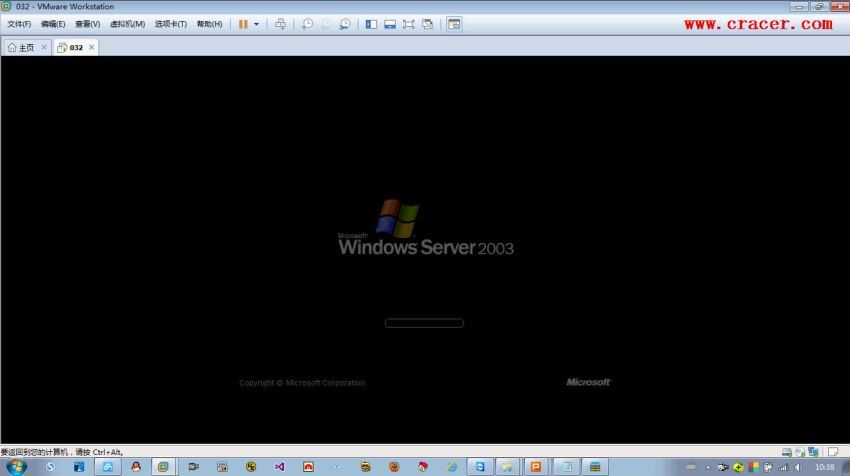Open the Visual Studio taskbar icon
The image size is (850, 476).
pos(280,467)
